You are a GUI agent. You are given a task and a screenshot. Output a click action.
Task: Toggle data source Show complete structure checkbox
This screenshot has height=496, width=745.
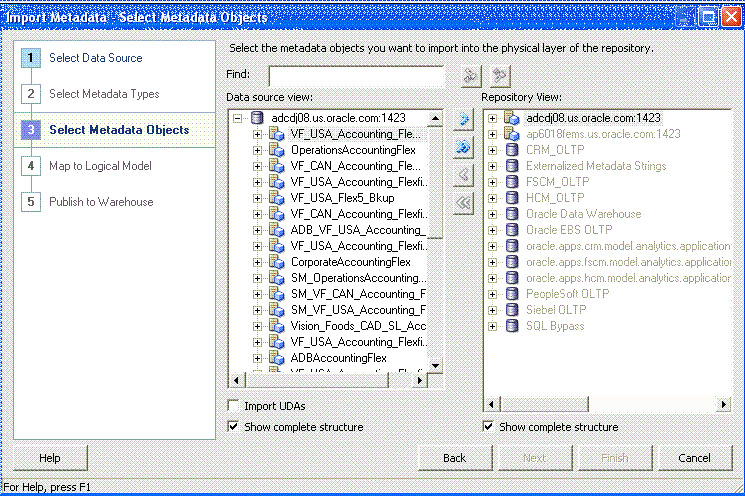tap(233, 427)
